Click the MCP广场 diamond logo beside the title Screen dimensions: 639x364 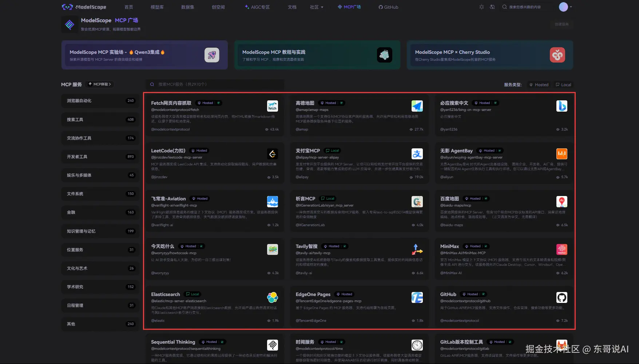pyautogui.click(x=70, y=24)
